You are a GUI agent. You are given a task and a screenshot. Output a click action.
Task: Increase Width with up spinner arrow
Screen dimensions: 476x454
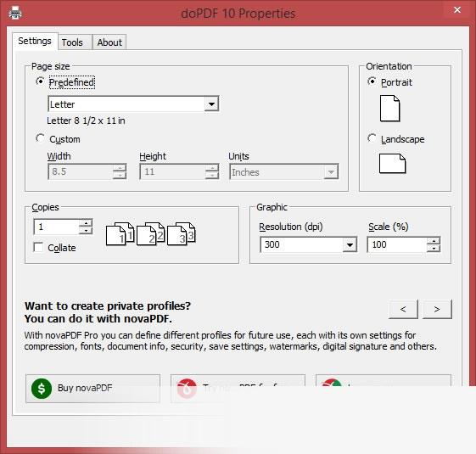tap(120, 168)
